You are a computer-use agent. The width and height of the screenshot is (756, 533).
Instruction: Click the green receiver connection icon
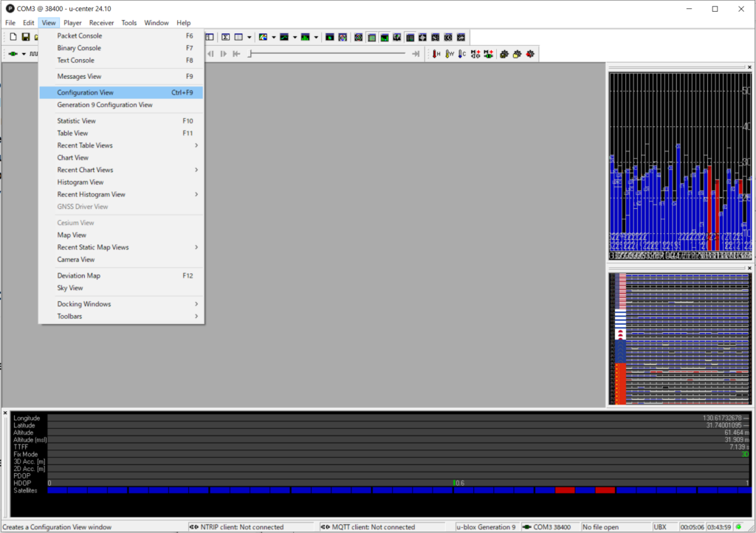coord(13,54)
